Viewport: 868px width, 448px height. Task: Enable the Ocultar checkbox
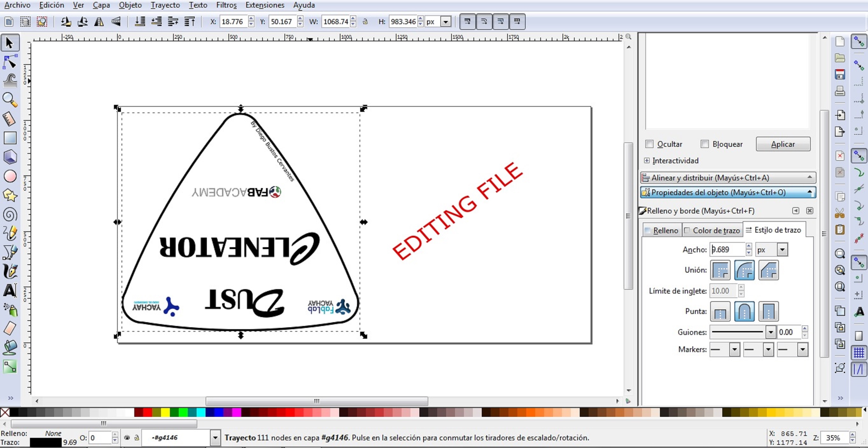tap(649, 144)
